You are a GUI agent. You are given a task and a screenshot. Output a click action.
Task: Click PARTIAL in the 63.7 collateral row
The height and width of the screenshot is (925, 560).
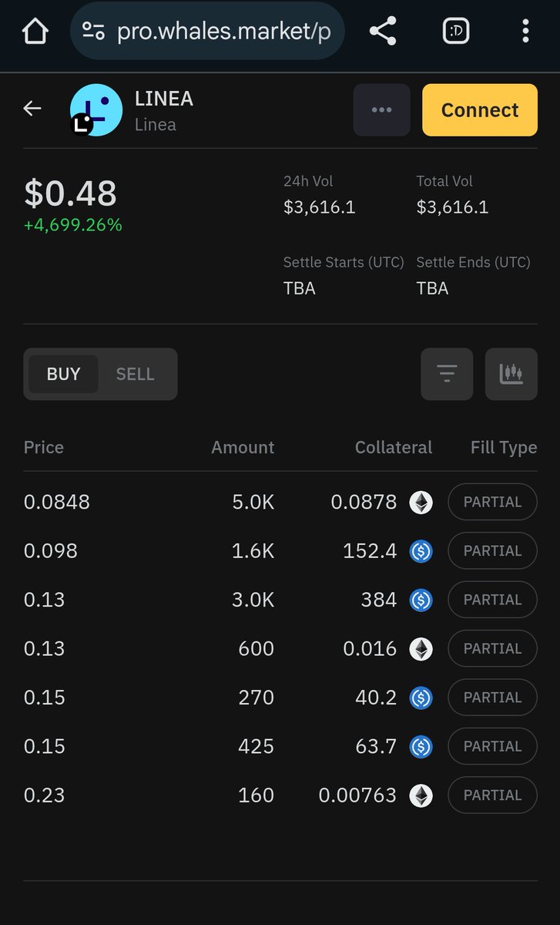coord(492,746)
